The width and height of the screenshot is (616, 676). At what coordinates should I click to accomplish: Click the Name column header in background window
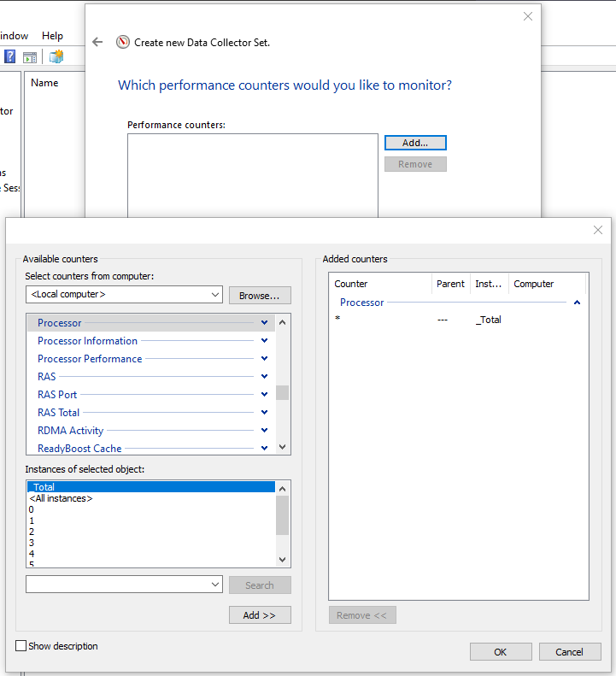(44, 83)
